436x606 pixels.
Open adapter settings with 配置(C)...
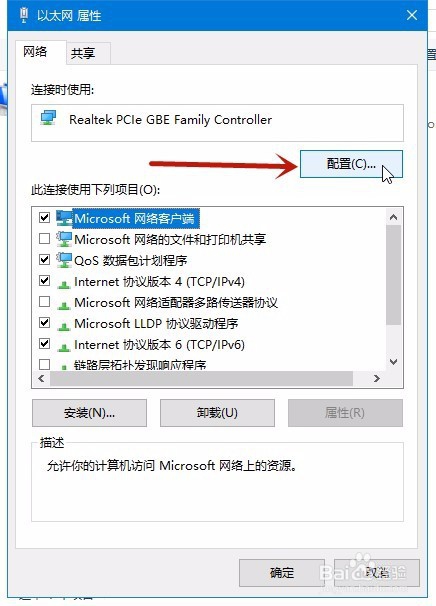coord(351,164)
